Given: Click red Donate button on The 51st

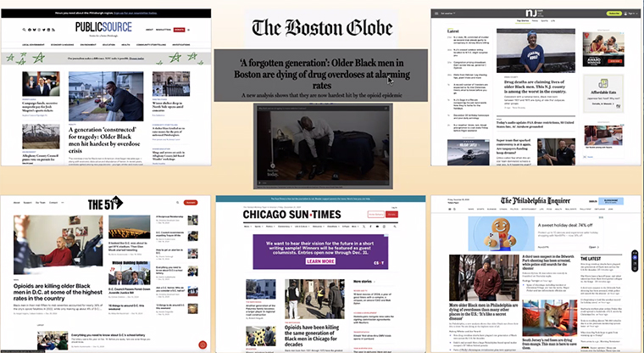Looking at the screenshot, I should pyautogui.click(x=191, y=203).
